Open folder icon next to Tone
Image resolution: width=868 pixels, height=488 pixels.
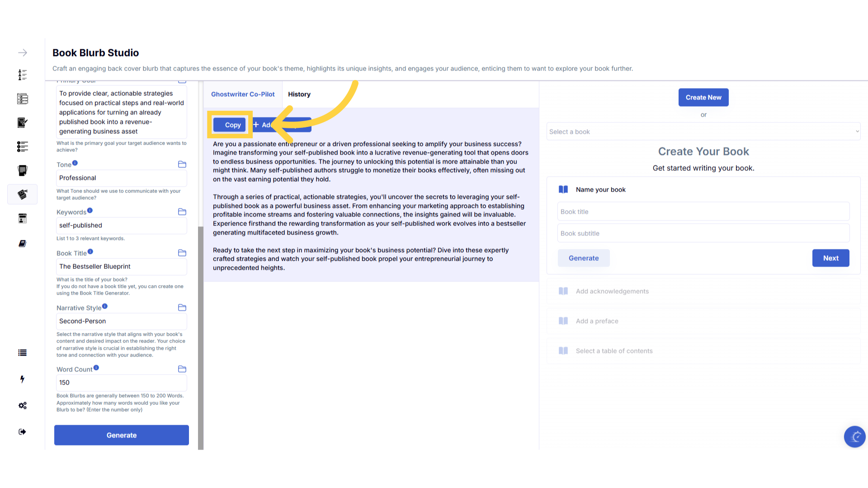182,164
